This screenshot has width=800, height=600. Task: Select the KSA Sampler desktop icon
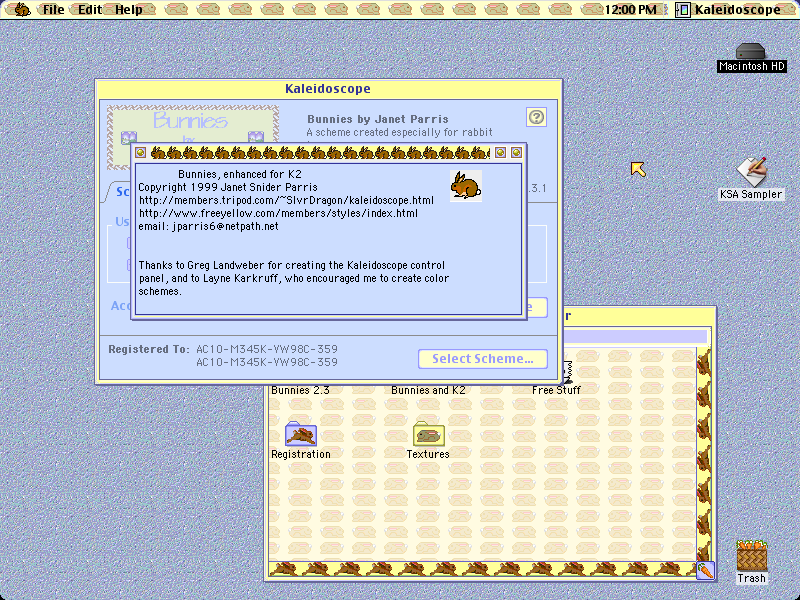[751, 179]
